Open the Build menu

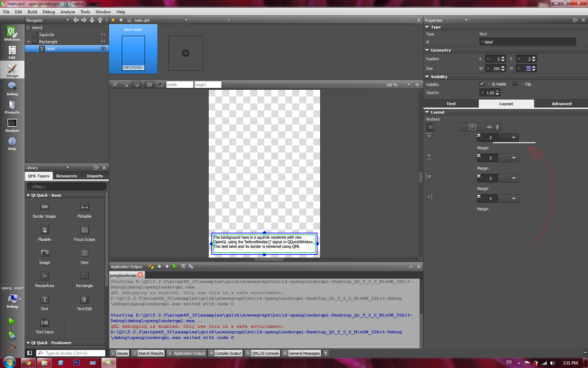[32, 12]
